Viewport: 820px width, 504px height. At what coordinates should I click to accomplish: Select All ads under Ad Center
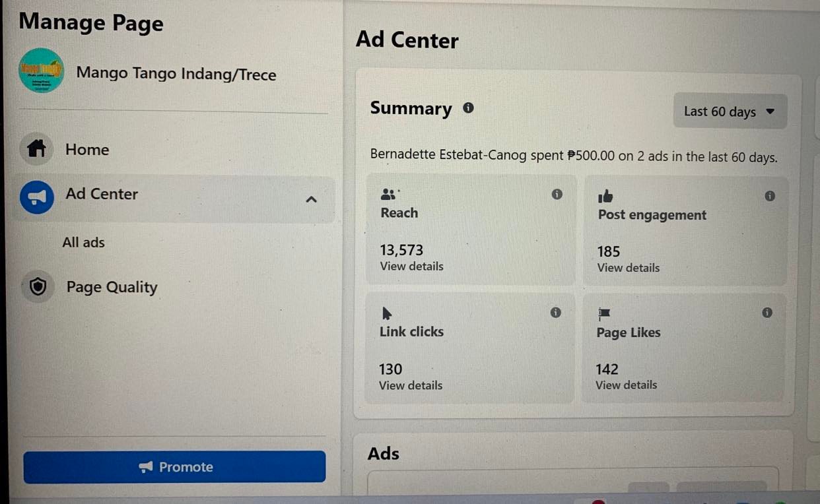tap(83, 242)
